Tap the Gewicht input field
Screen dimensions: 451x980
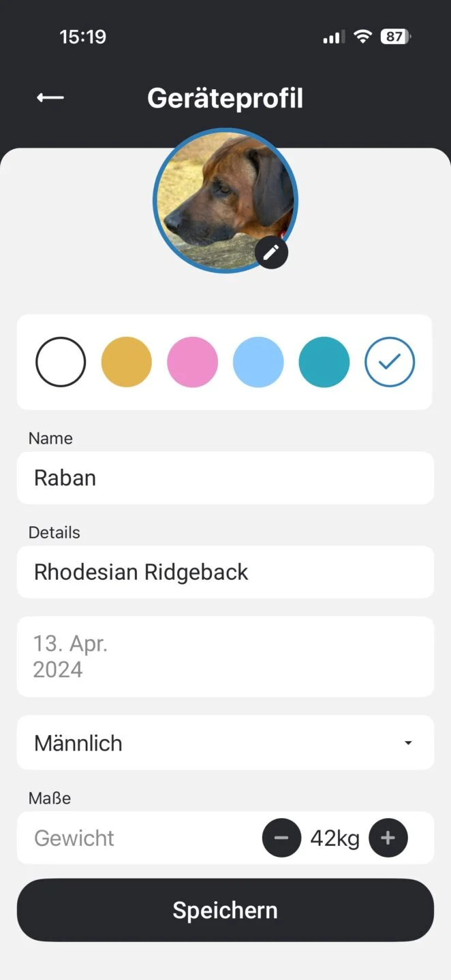tap(102, 838)
